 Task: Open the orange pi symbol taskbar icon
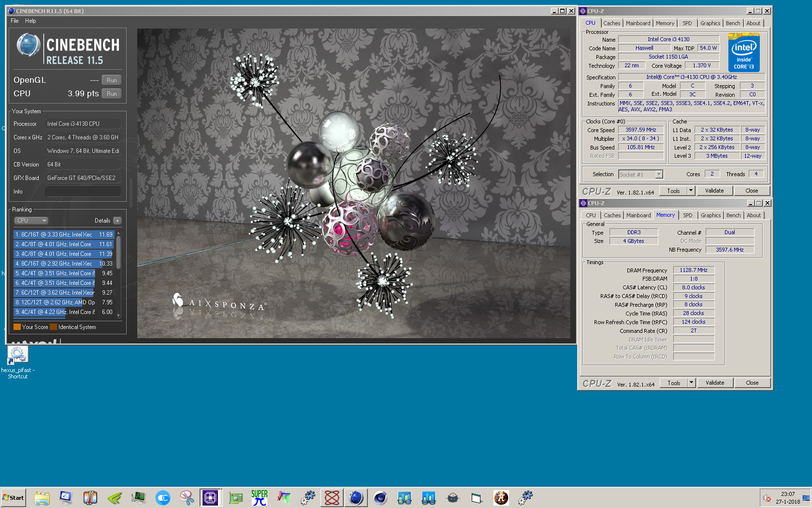click(x=501, y=498)
